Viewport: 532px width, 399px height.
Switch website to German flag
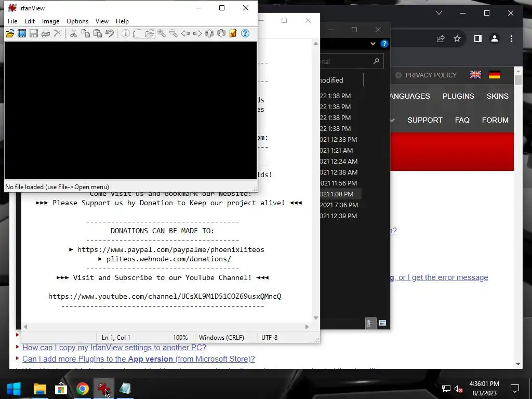(x=495, y=75)
